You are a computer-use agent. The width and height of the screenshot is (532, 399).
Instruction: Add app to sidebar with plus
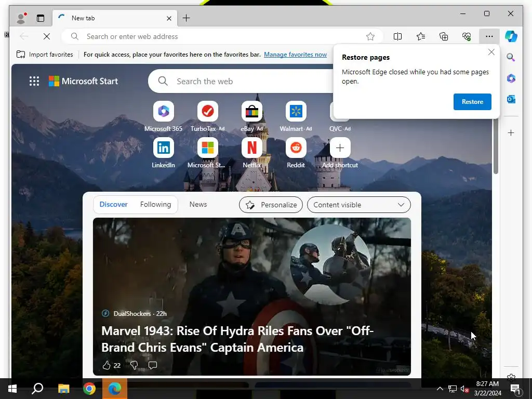coord(511,132)
